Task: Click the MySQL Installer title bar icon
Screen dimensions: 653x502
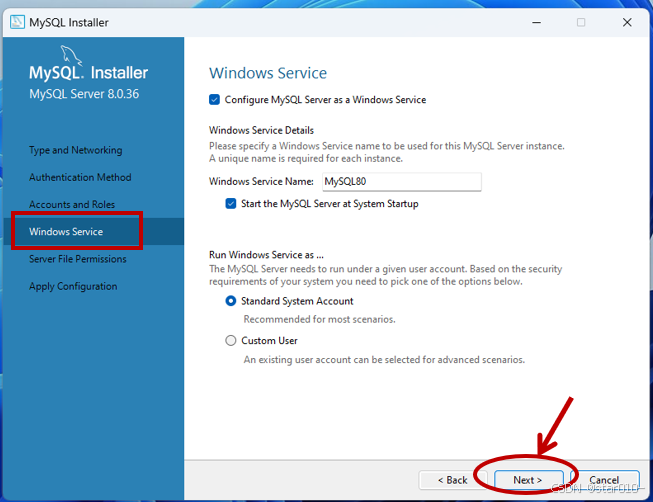Action: 17,22
